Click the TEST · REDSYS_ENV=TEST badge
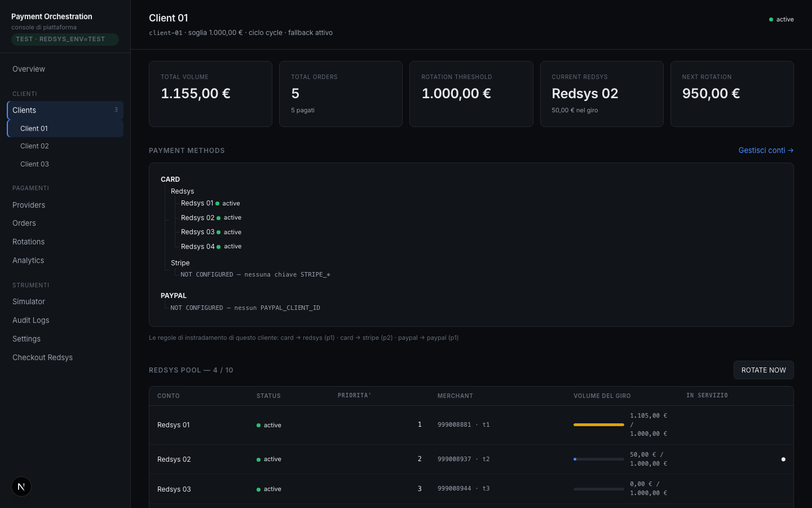The width and height of the screenshot is (812, 508). pyautogui.click(x=65, y=39)
